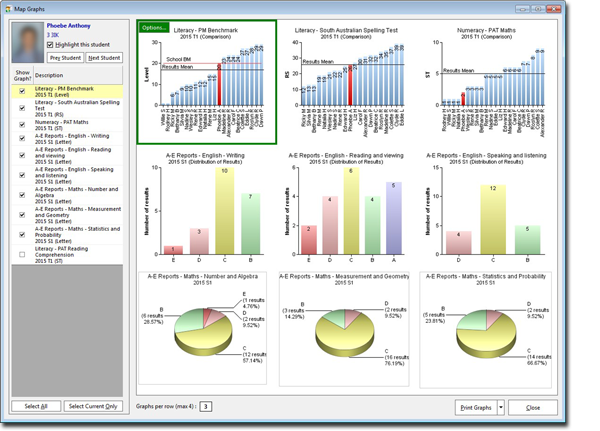Go to Next Student

point(104,58)
